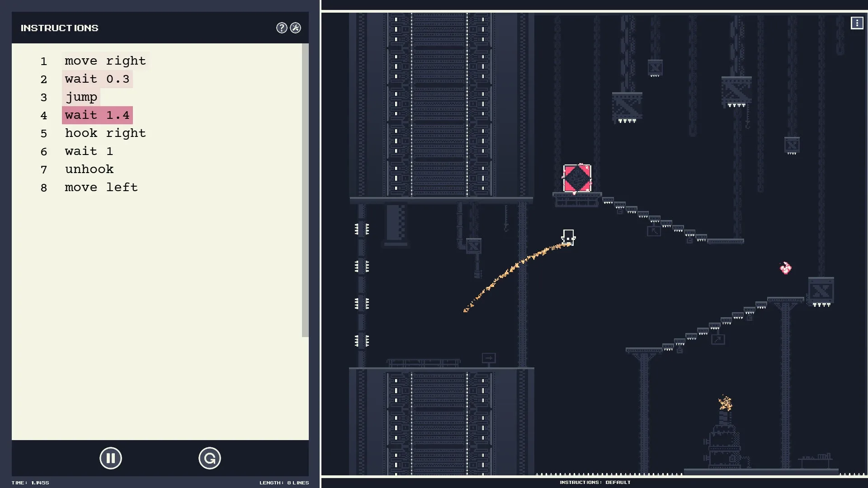Screen dimensions: 868x488
Task: Click the orange flame on the chimney
Action: 725,403
